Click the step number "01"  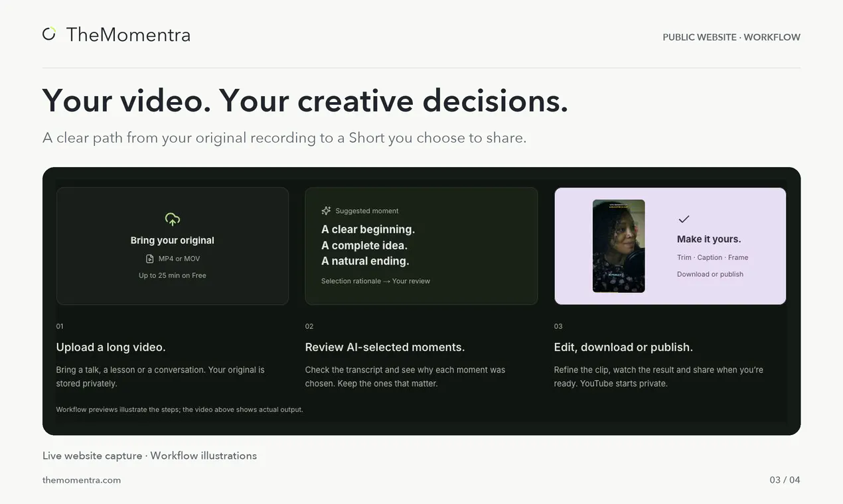pos(60,326)
